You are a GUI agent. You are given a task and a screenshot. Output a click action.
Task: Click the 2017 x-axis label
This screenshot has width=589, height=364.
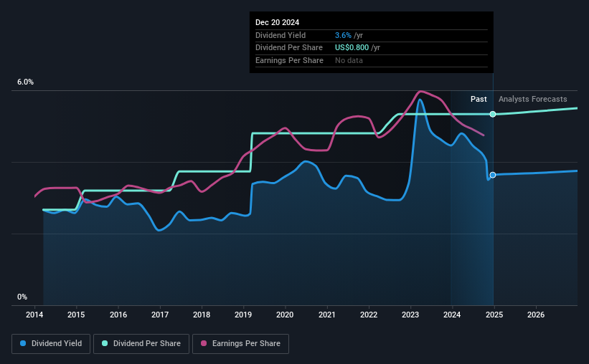pos(160,315)
